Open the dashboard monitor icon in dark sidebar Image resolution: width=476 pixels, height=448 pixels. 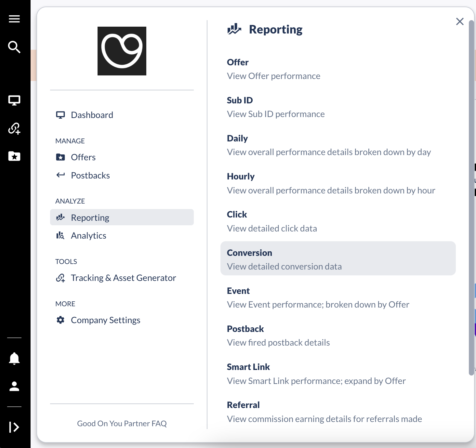click(14, 100)
